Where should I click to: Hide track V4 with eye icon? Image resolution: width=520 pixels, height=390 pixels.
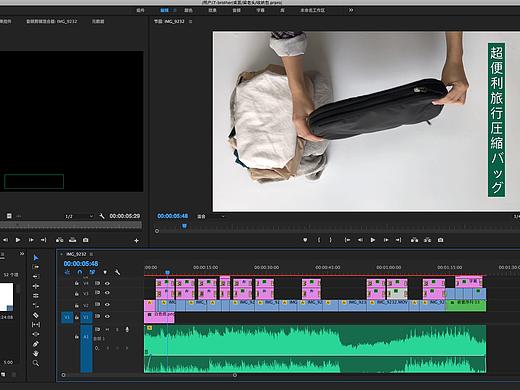click(x=107, y=283)
